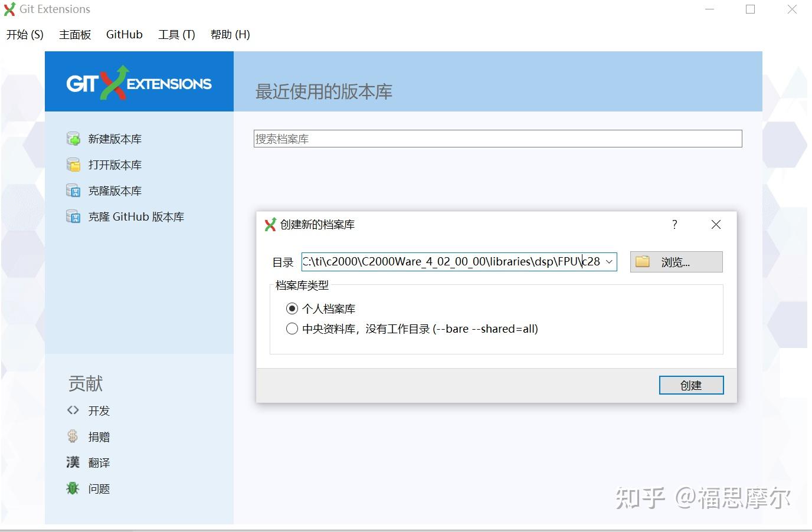Open the 帮助 (H) menu
Viewport: 812px width, 532px height.
(x=230, y=34)
